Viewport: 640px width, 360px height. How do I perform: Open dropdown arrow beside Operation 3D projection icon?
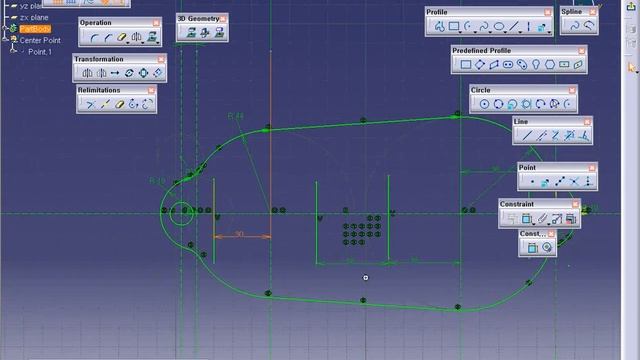click(158, 42)
